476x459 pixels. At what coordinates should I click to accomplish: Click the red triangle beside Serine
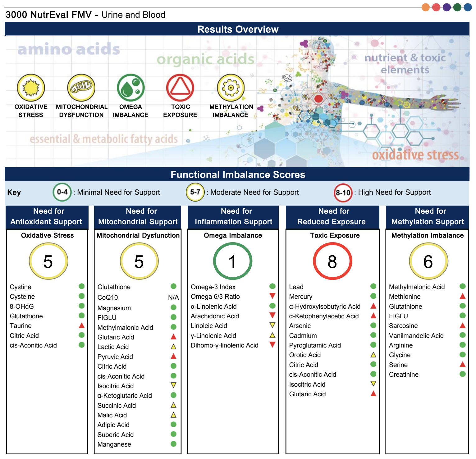pos(463,364)
